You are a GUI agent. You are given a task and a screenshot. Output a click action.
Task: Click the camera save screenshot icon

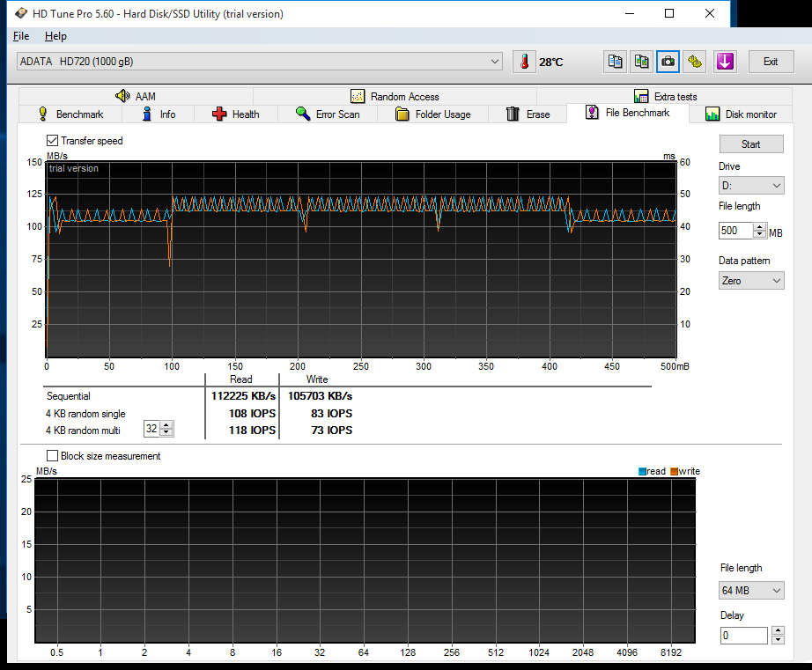[x=668, y=62]
